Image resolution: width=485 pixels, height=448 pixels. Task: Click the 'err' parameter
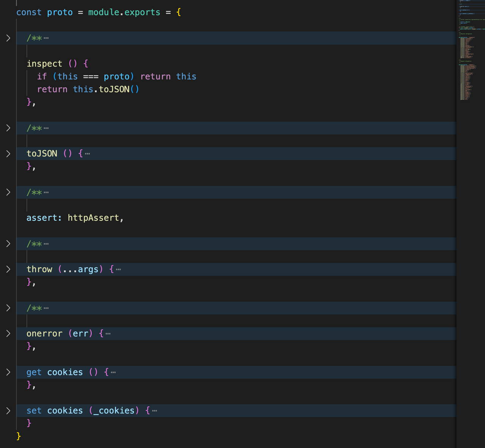[80, 334]
